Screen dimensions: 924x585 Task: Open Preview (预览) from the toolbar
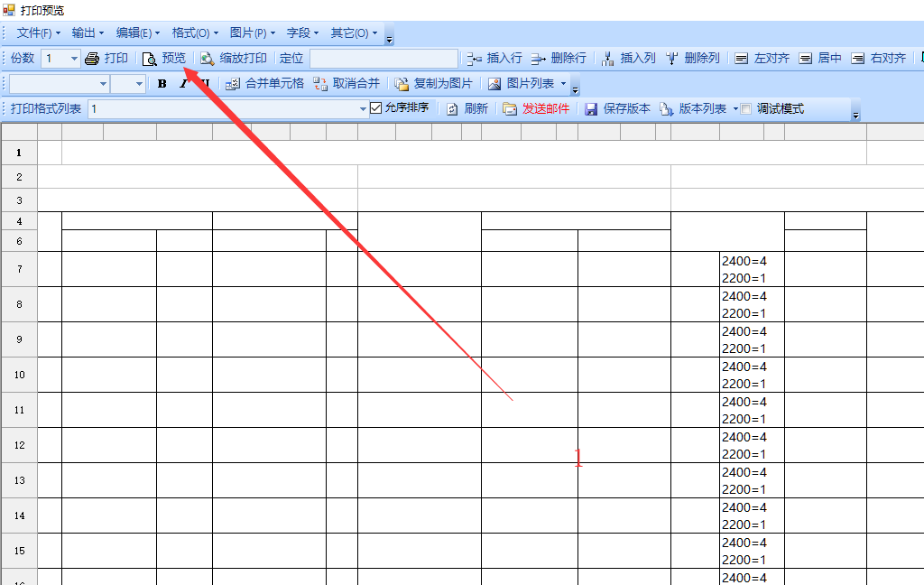tap(163, 59)
